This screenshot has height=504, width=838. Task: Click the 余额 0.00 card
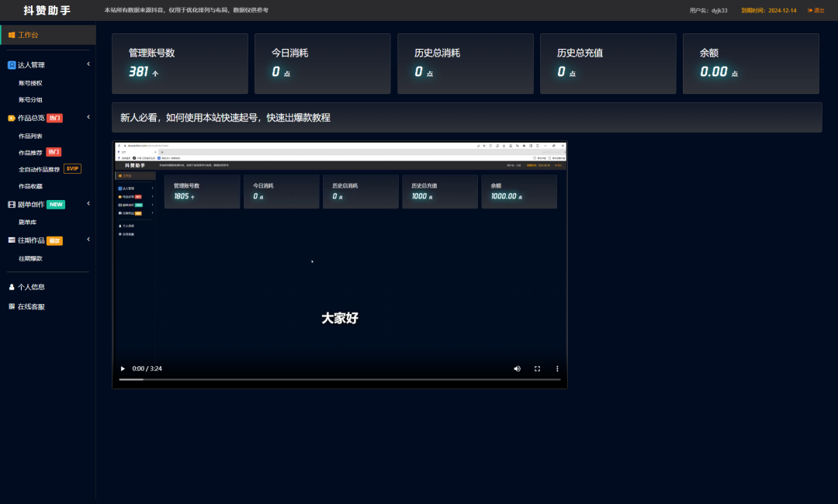[x=751, y=64]
